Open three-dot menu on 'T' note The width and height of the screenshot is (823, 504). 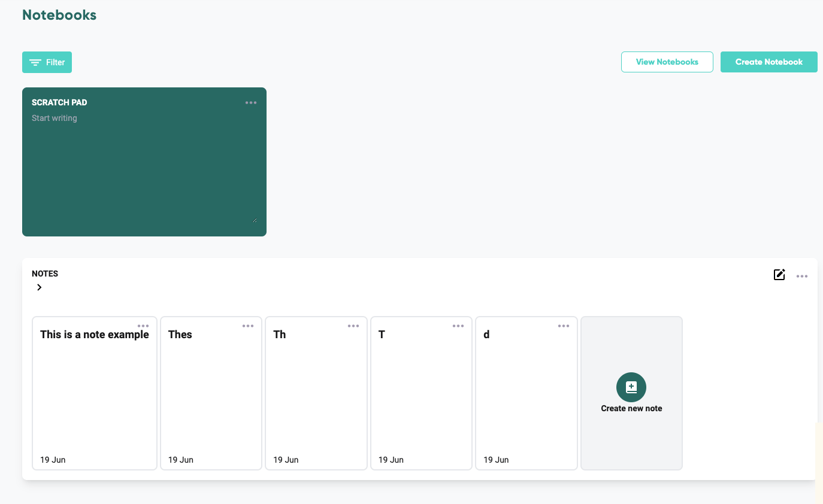coord(458,326)
